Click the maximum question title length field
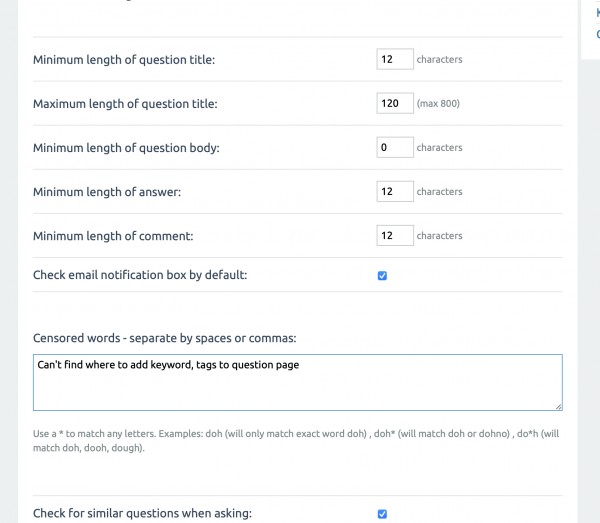This screenshot has height=523, width=600. (395, 103)
